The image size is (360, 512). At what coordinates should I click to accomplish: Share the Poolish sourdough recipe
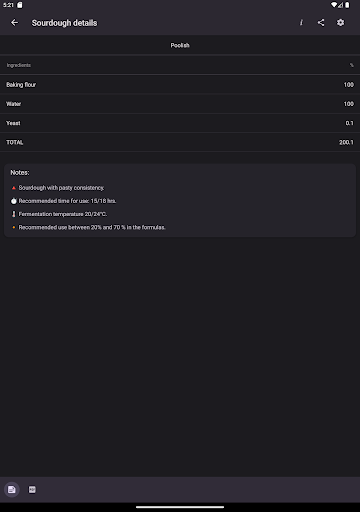pyautogui.click(x=321, y=23)
